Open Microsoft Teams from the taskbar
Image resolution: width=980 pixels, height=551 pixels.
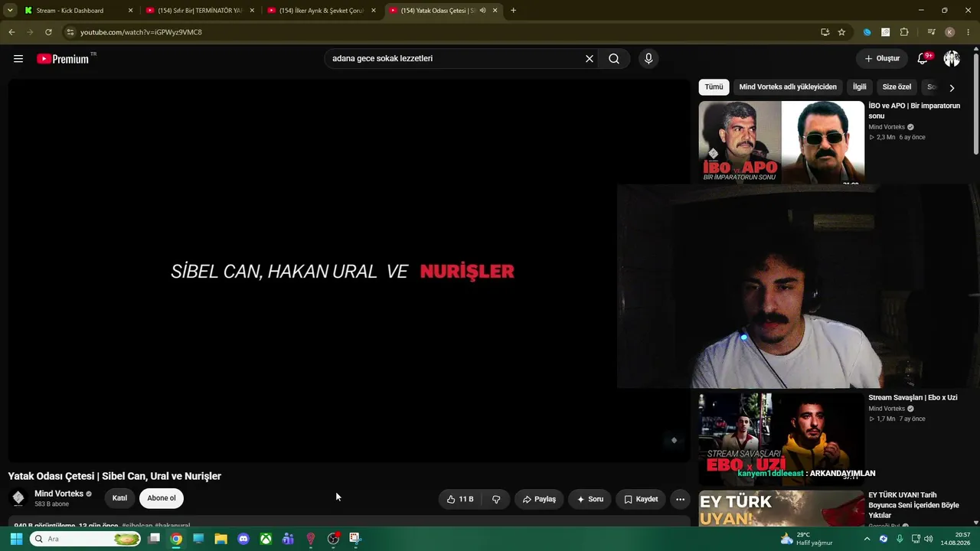288,539
